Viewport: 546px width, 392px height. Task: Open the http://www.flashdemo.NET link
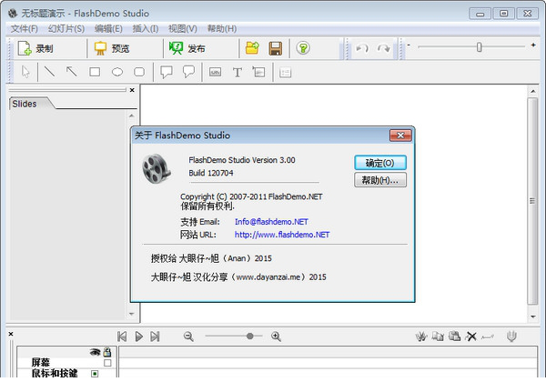click(x=282, y=235)
